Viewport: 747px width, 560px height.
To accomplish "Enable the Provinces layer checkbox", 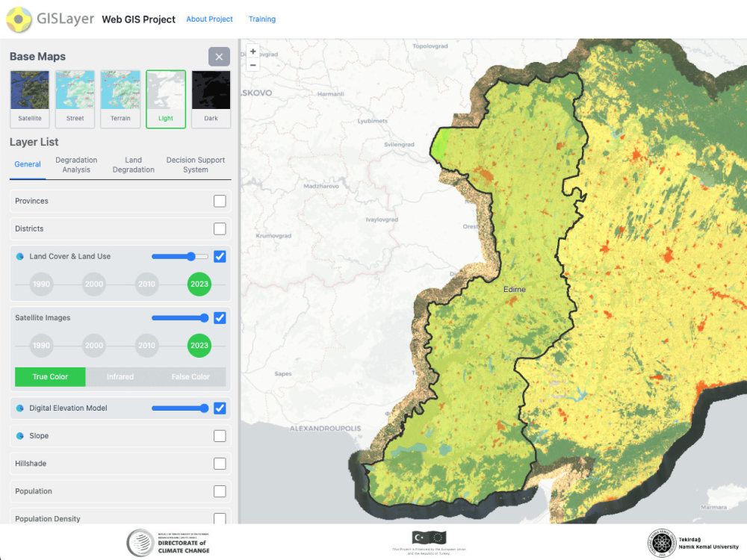I will 220,201.
